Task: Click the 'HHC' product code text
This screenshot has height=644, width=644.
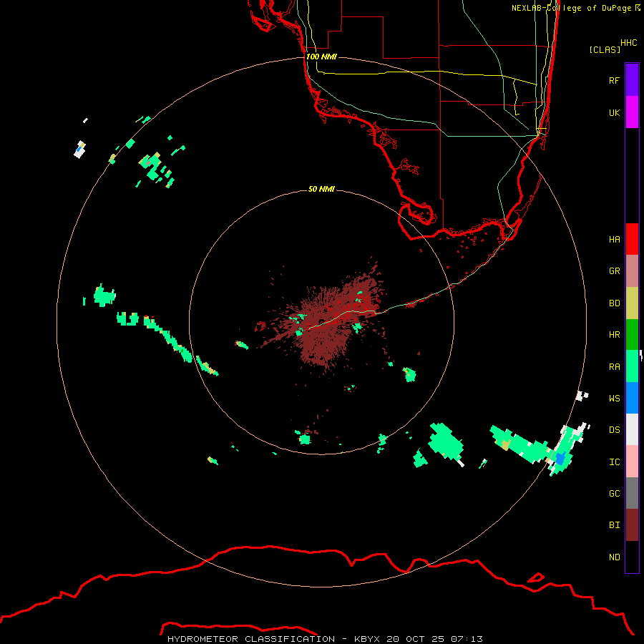Action: point(628,43)
